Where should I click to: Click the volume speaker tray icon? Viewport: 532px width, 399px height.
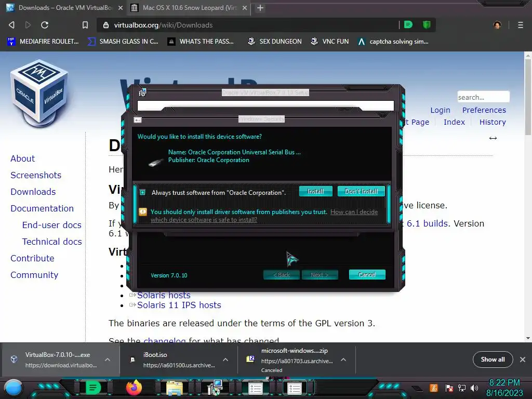(x=474, y=388)
